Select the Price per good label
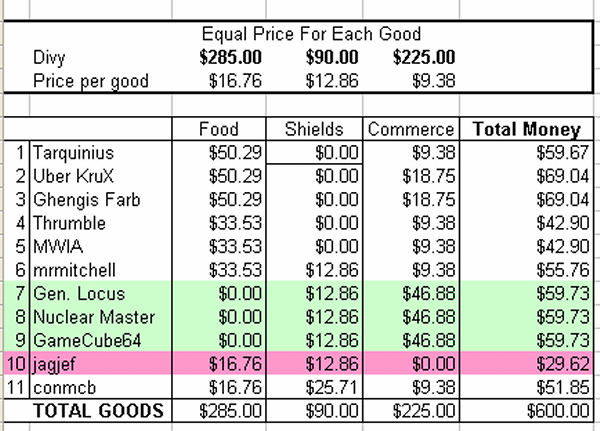Image resolution: width=600 pixels, height=431 pixels. pyautogui.click(x=91, y=81)
